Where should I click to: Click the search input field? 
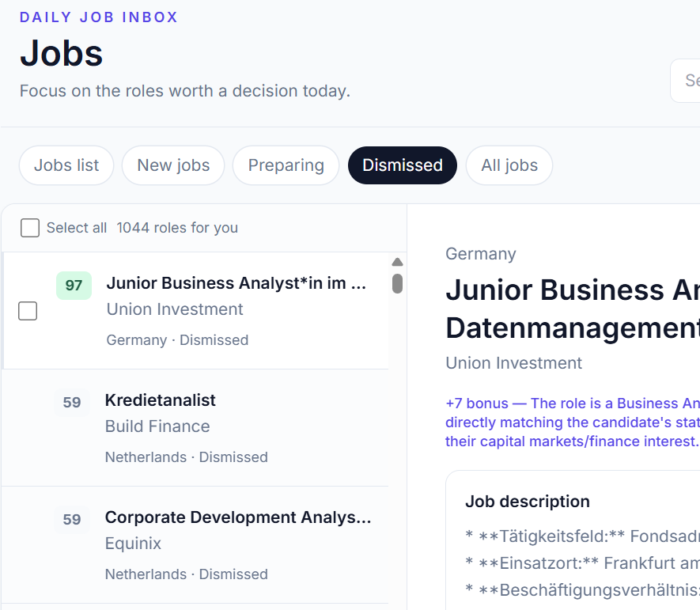(x=685, y=81)
